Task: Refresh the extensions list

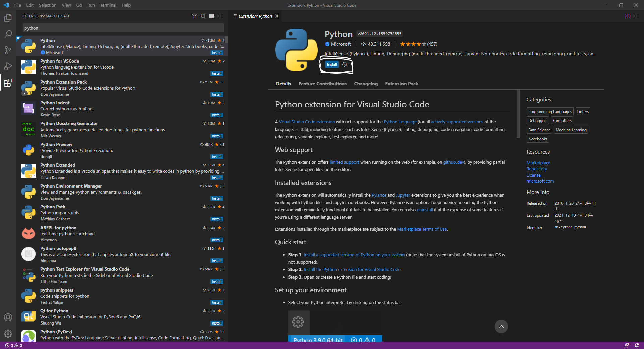Action: point(203,16)
